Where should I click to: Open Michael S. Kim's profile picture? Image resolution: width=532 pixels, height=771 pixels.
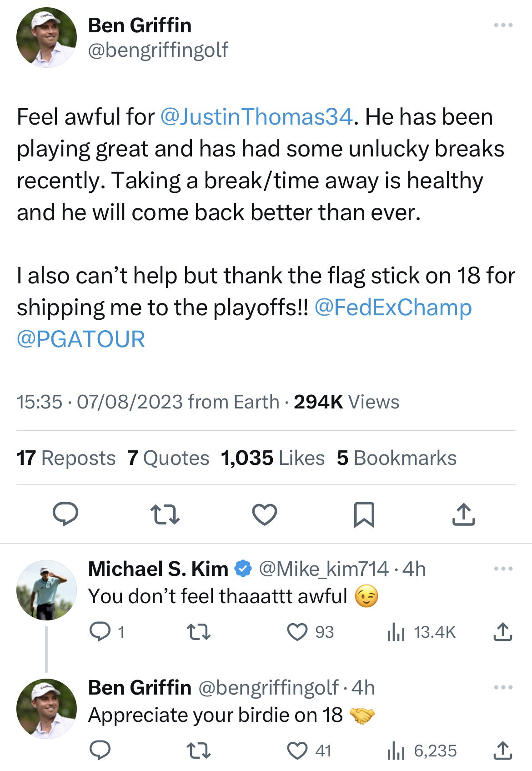(x=46, y=590)
